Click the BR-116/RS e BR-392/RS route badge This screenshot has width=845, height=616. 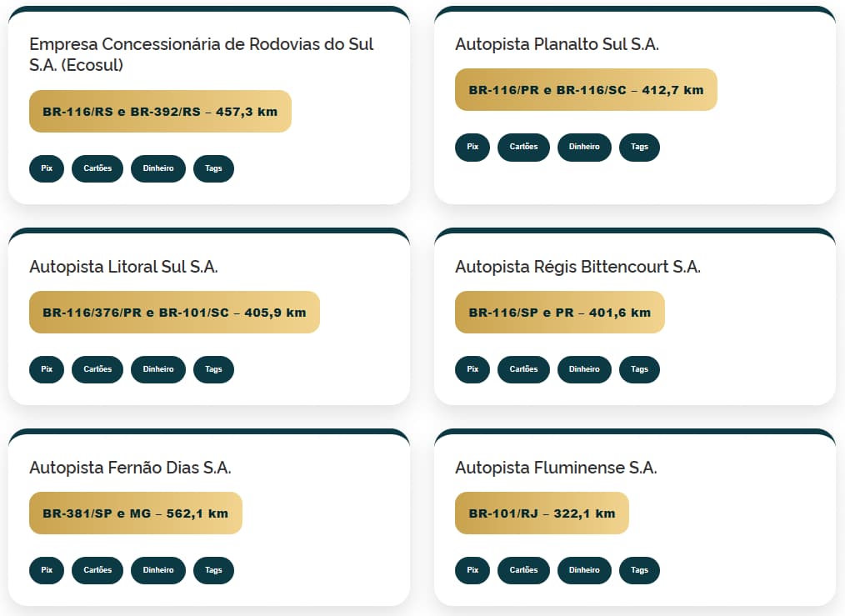click(x=160, y=111)
